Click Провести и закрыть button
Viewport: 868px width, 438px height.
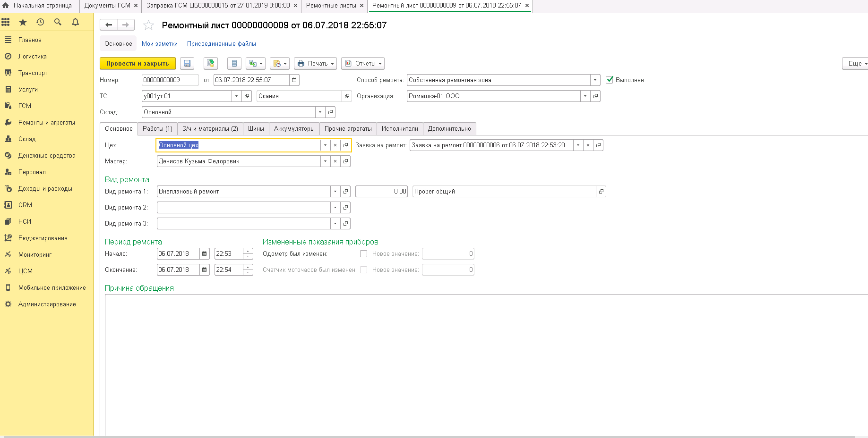point(138,63)
